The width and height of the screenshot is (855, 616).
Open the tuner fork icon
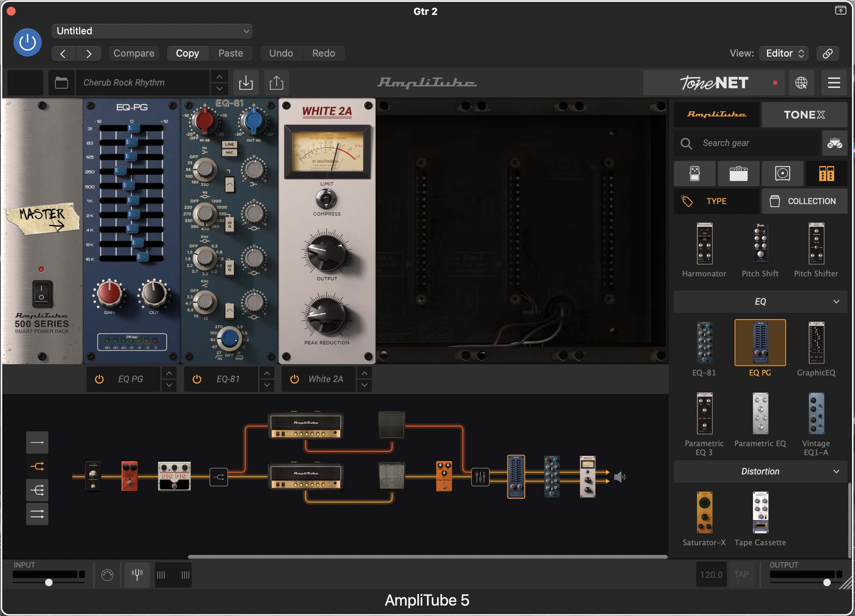click(137, 574)
